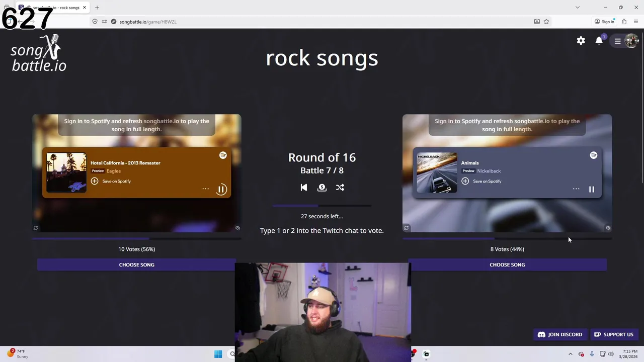
Task: Open the Hotel California - 2013 Remaster title
Action: coord(125,163)
